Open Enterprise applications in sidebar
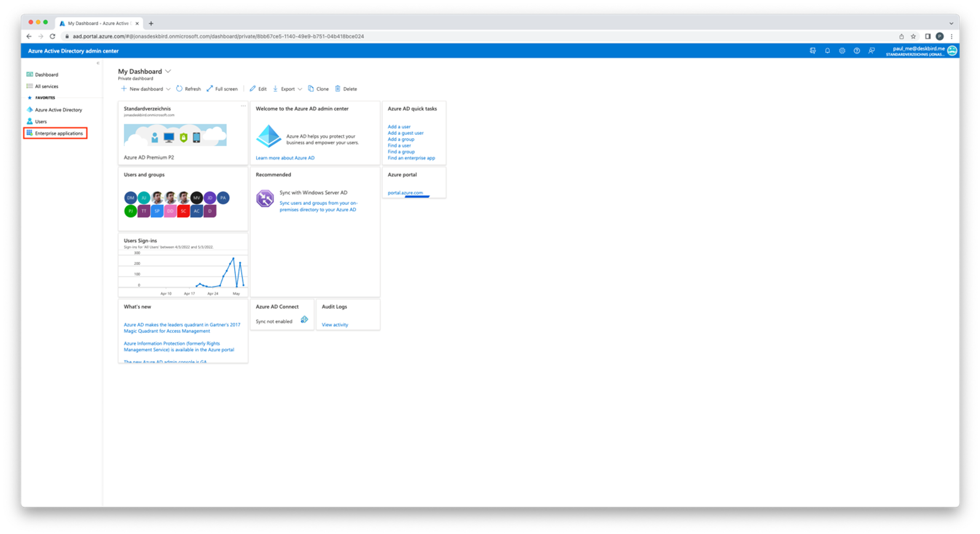Screen dimensions: 980x534 [x=58, y=133]
